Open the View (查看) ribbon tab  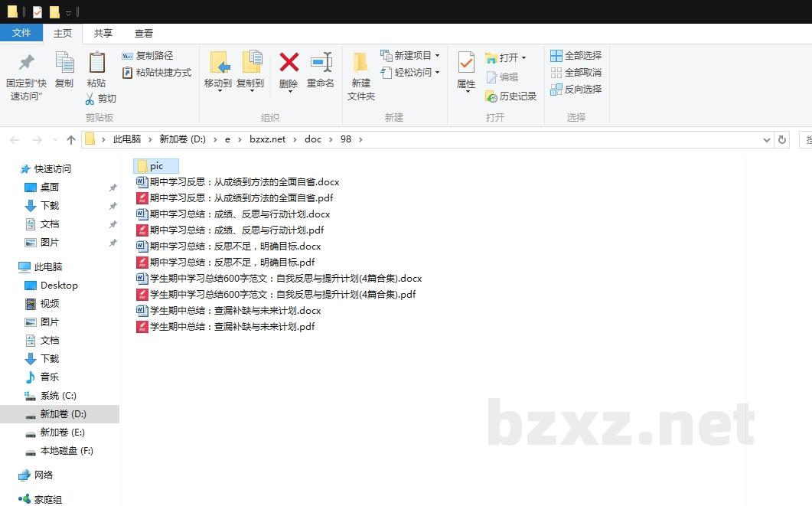pos(144,34)
